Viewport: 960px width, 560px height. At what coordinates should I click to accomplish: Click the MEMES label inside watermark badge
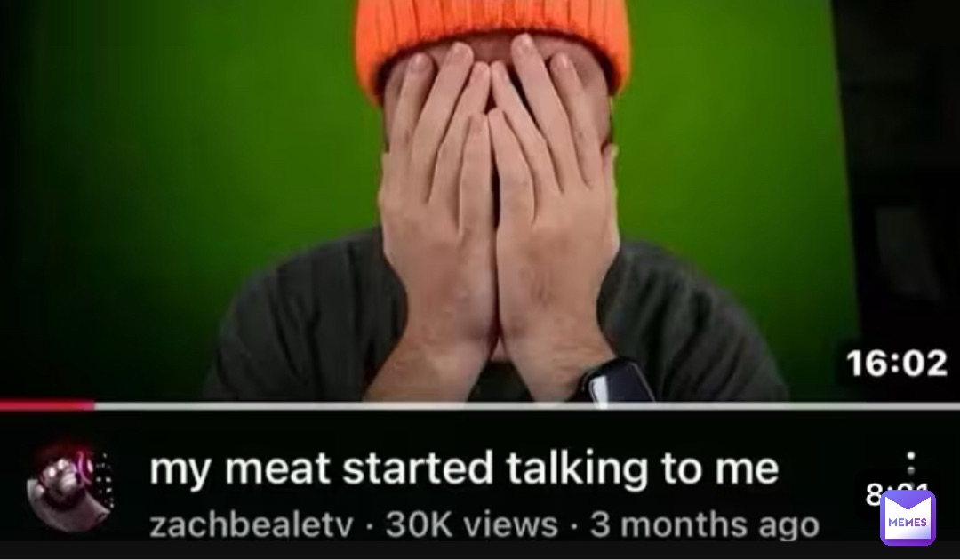[908, 522]
